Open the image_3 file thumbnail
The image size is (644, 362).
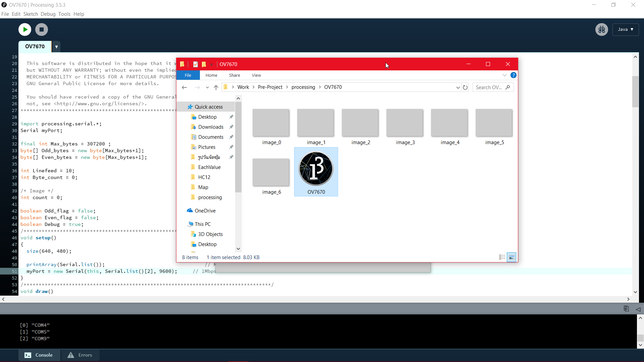tap(405, 123)
